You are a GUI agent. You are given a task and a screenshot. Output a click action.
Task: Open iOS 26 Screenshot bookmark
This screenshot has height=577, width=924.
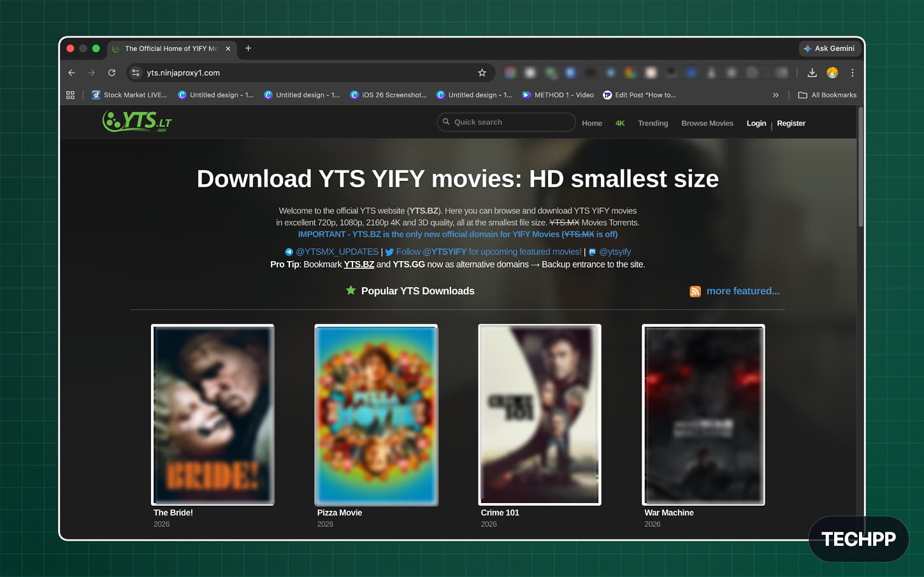point(389,95)
